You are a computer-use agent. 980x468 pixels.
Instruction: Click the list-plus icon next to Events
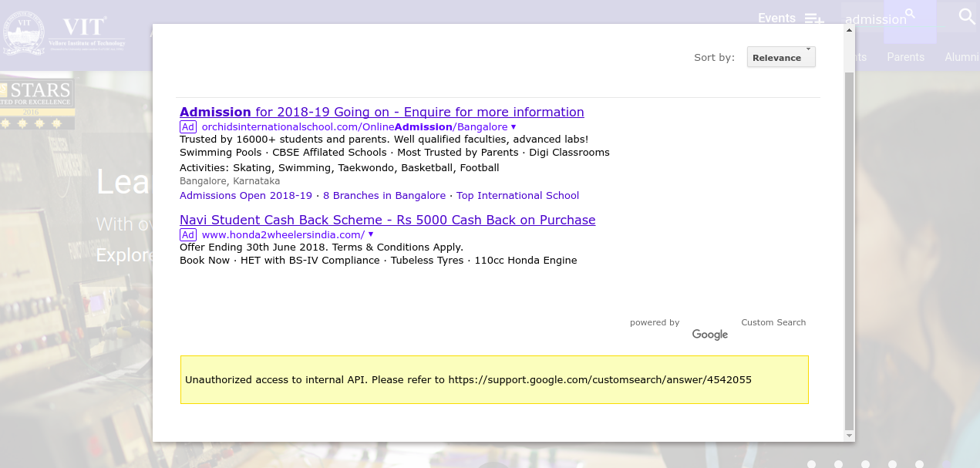[814, 19]
